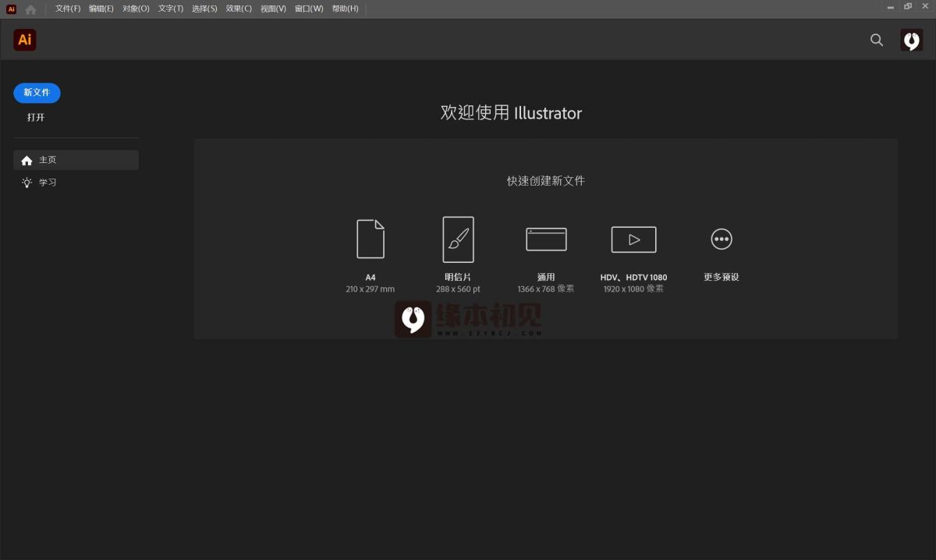The width and height of the screenshot is (936, 560).
Task: Restore down the Illustrator window
Action: coord(908,6)
